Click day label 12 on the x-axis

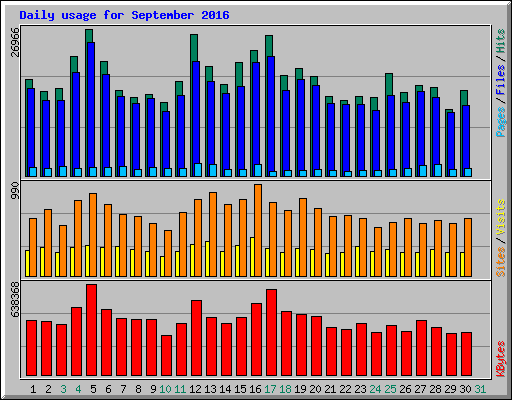pyautogui.click(x=195, y=389)
